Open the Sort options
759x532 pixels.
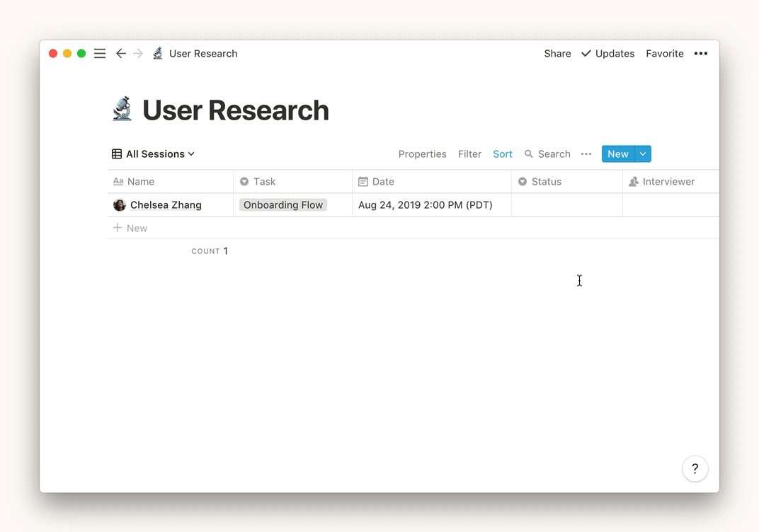503,154
